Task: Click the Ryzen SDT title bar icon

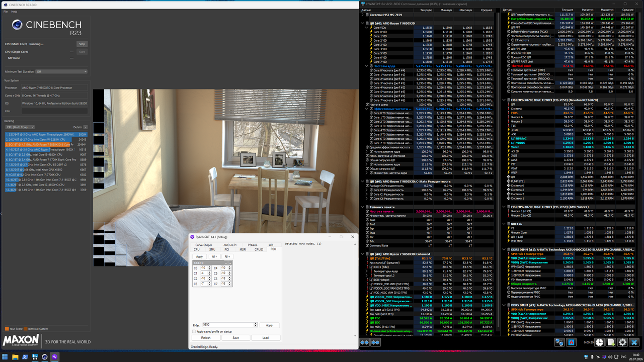Action: [x=192, y=237]
